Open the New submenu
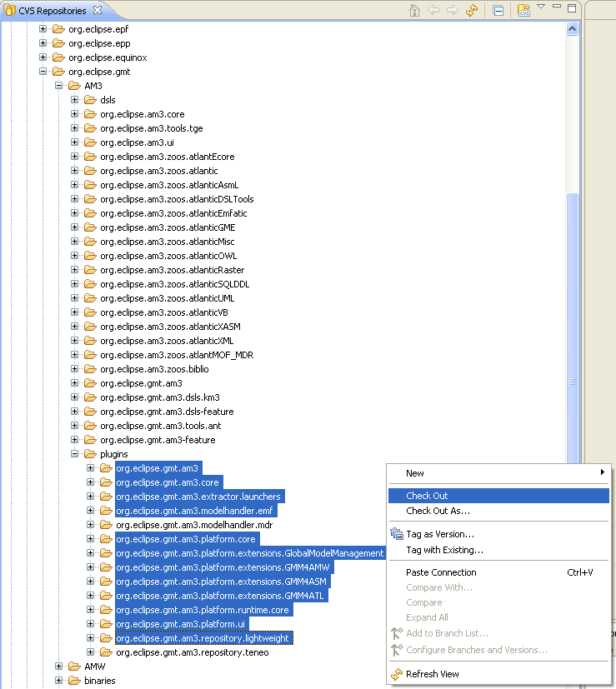Viewport: 616px width, 689px height. point(498,473)
